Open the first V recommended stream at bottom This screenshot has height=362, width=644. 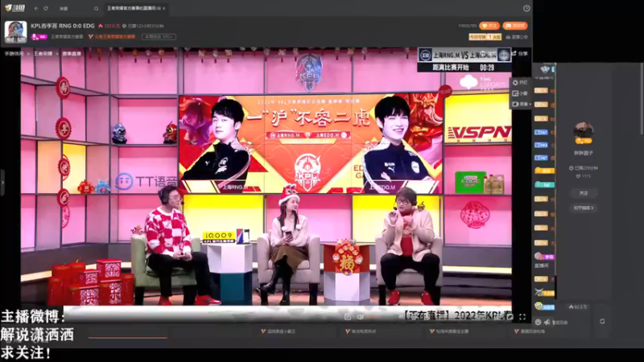[279, 331]
